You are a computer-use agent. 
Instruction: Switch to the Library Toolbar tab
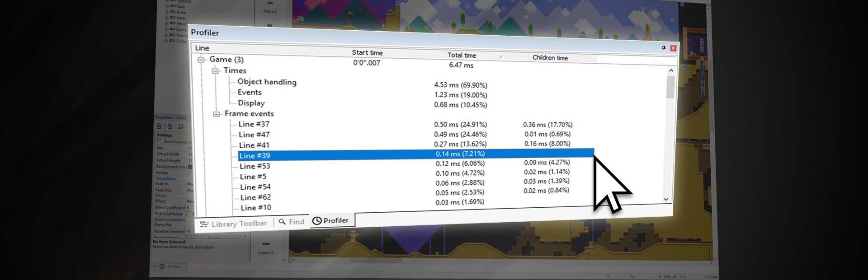click(x=234, y=224)
